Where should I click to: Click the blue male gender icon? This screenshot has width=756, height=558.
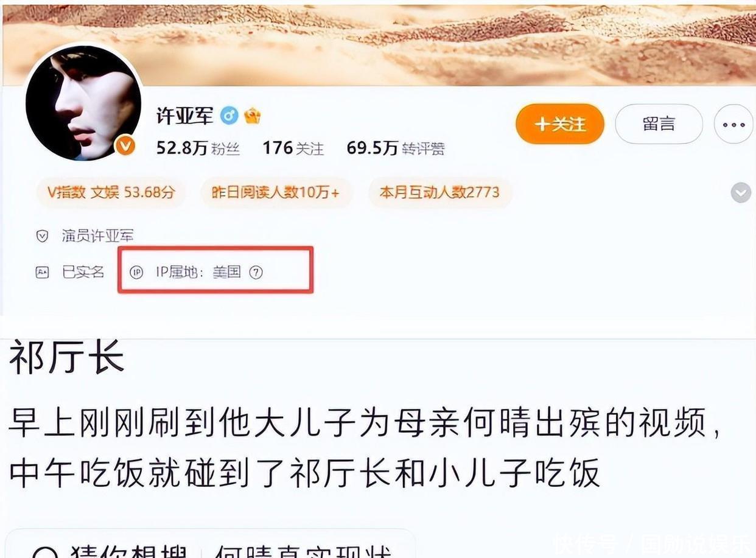click(x=229, y=115)
